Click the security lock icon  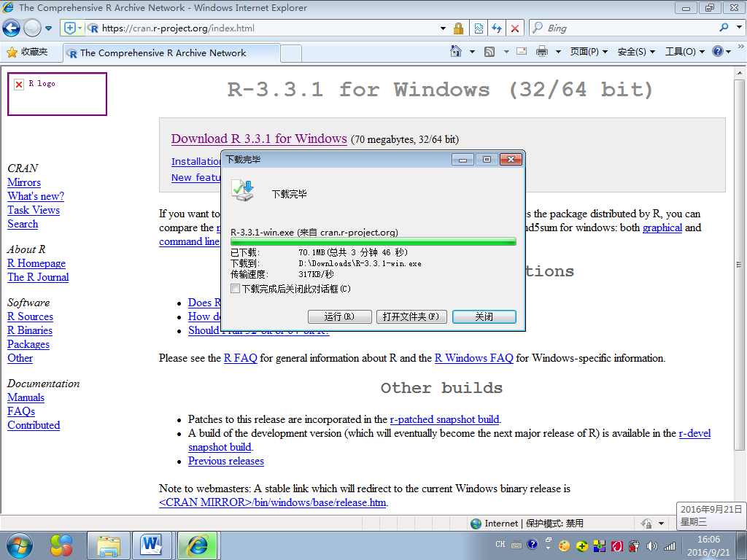(x=458, y=28)
